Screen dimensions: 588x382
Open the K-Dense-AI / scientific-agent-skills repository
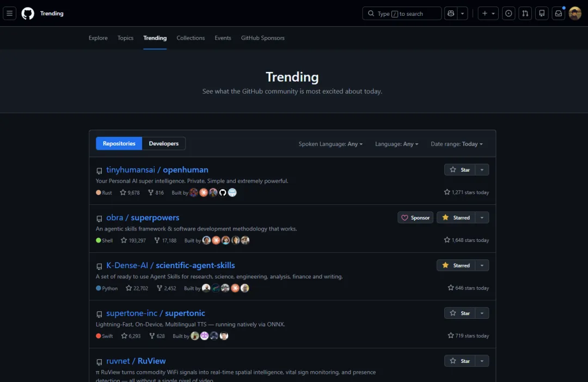(170, 265)
